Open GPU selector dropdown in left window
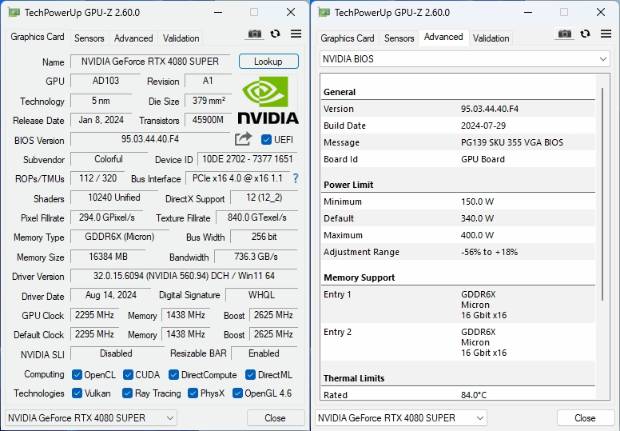Screen dimensions: 620x431 tap(91, 418)
